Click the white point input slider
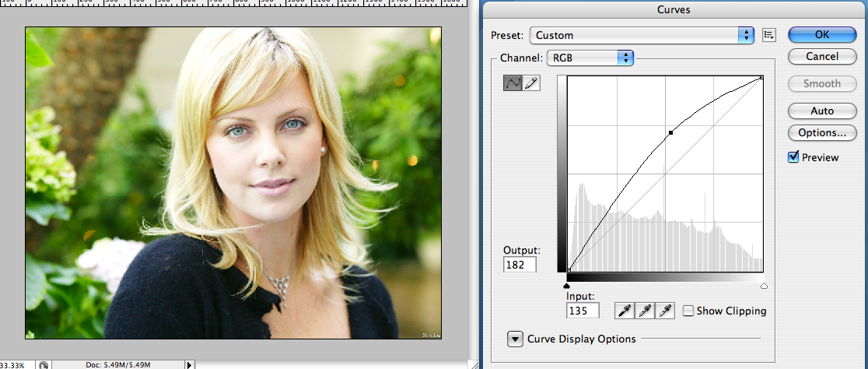The width and height of the screenshot is (868, 369). [764, 286]
